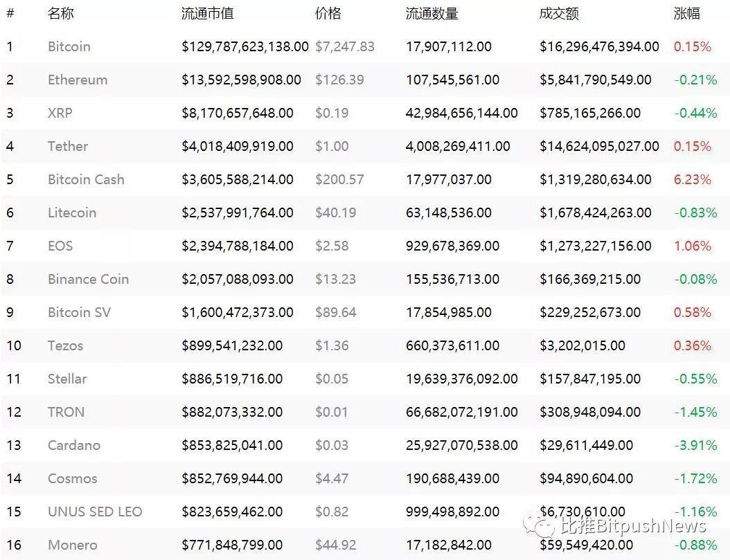Viewport: 730px width, 560px height.
Task: Sort by 流通市值 column header
Action: pyautogui.click(x=207, y=13)
